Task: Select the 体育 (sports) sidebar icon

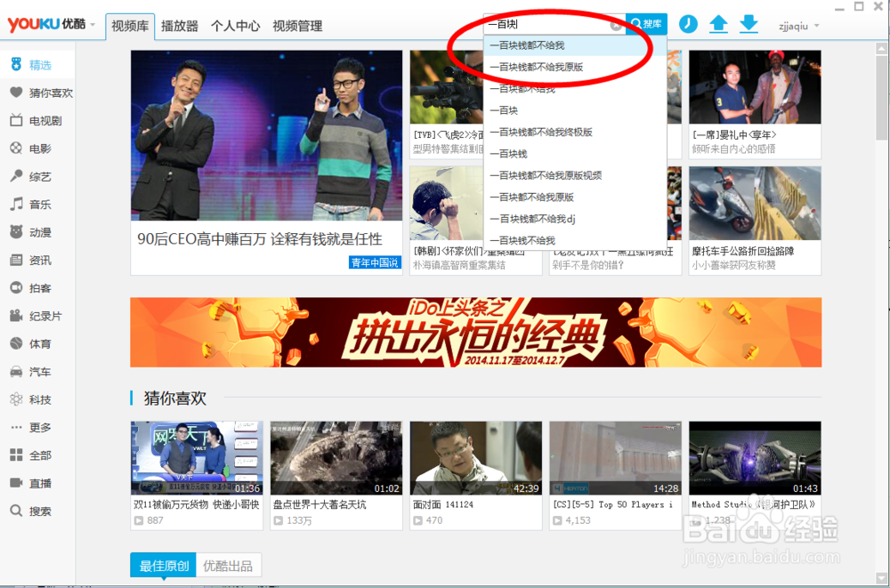Action: pos(40,343)
